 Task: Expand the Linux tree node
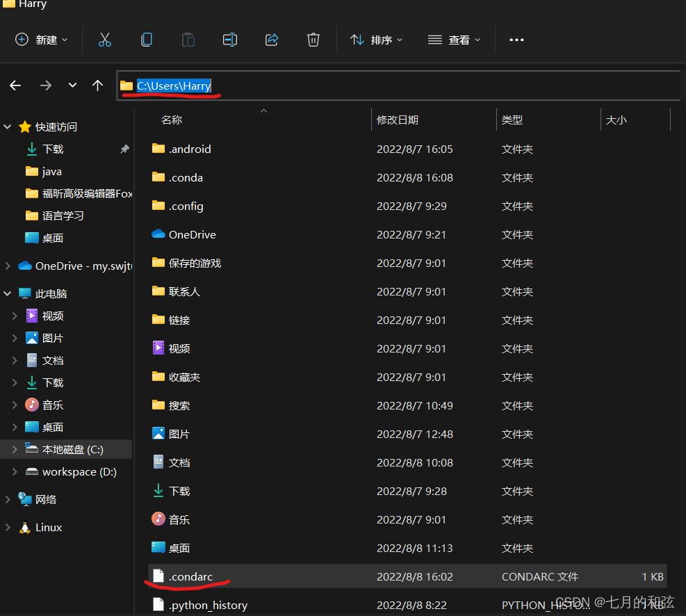point(8,528)
